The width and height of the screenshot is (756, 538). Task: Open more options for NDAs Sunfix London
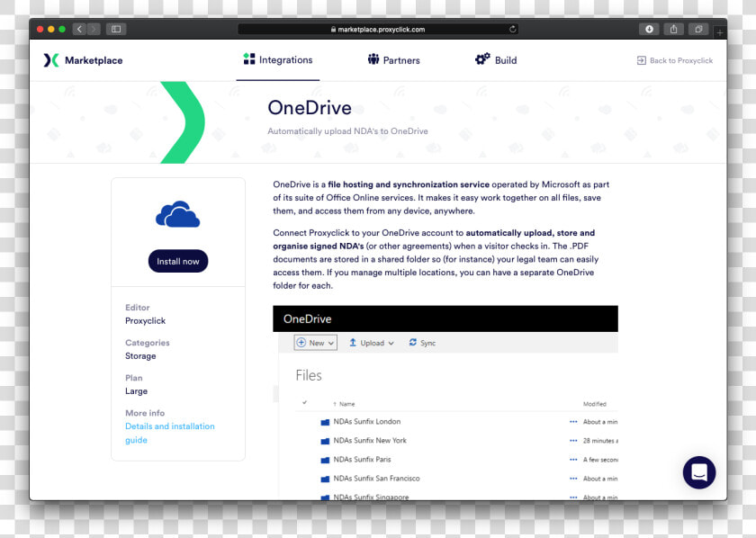tap(573, 422)
